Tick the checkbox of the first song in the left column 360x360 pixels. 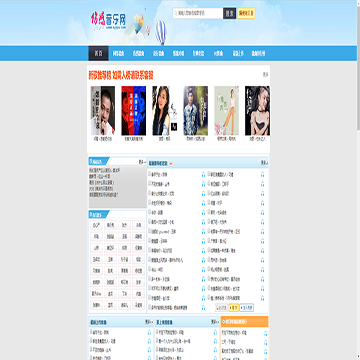149,174
